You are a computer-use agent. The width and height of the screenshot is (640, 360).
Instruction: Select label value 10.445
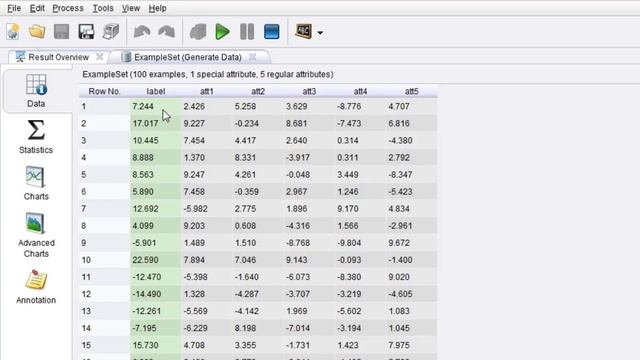(x=145, y=141)
